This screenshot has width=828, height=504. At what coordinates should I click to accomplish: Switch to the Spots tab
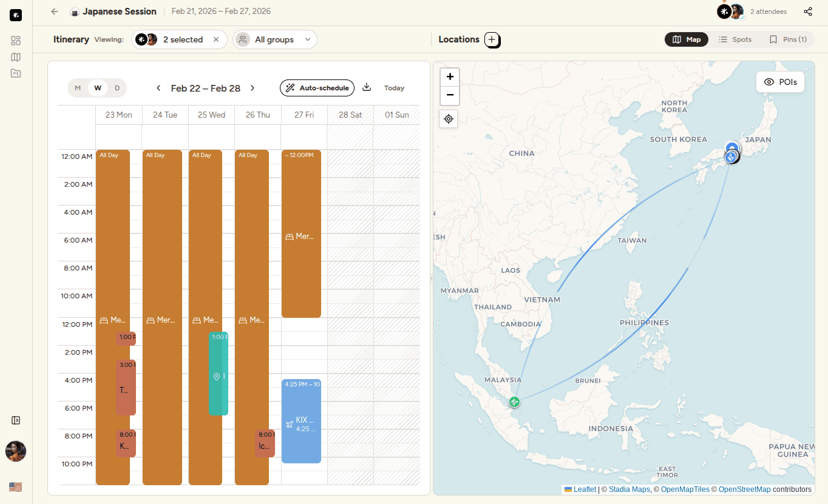pos(735,39)
